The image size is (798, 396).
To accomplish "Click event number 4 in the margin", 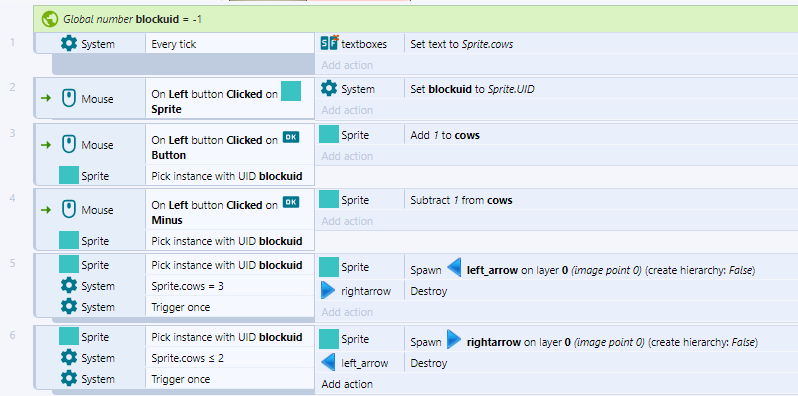I will tap(12, 198).
